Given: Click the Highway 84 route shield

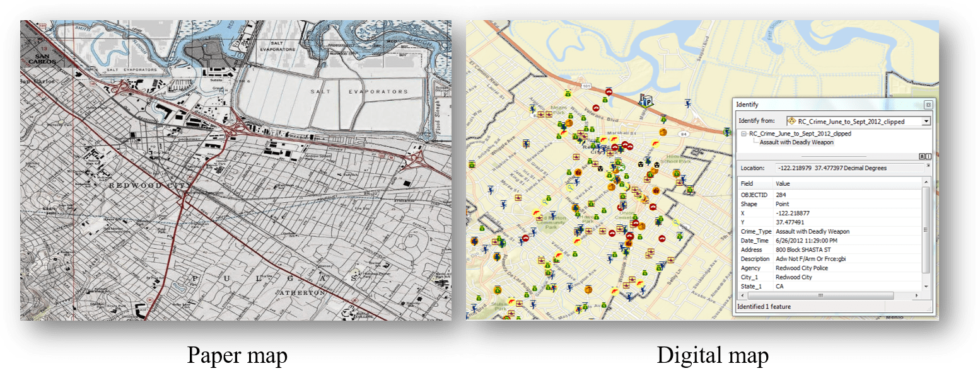Looking at the screenshot, I should tap(685, 134).
